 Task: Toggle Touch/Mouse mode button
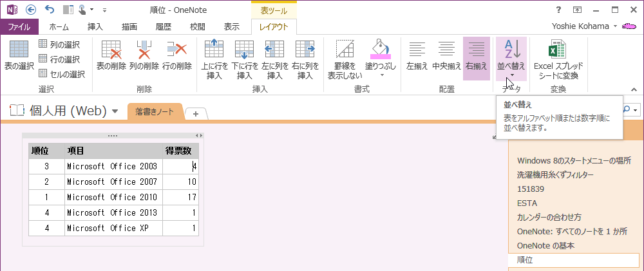pyautogui.click(x=83, y=10)
